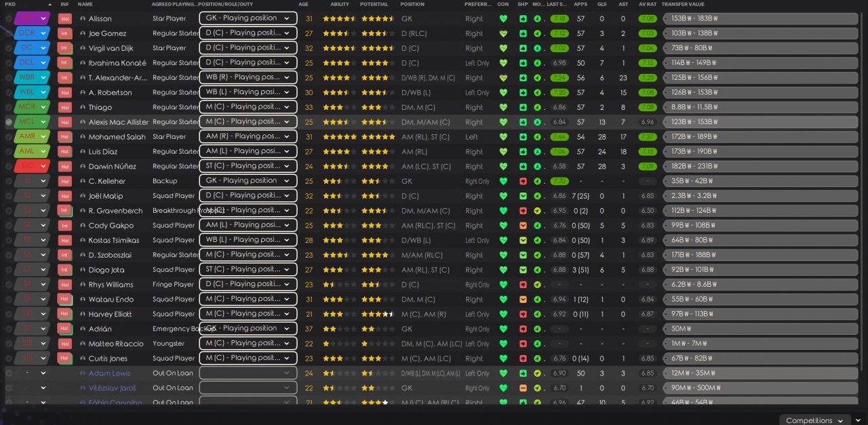The image size is (868, 425).
Task: Toggle the selection tick for Alexis Mac Allister
Action: [9, 122]
